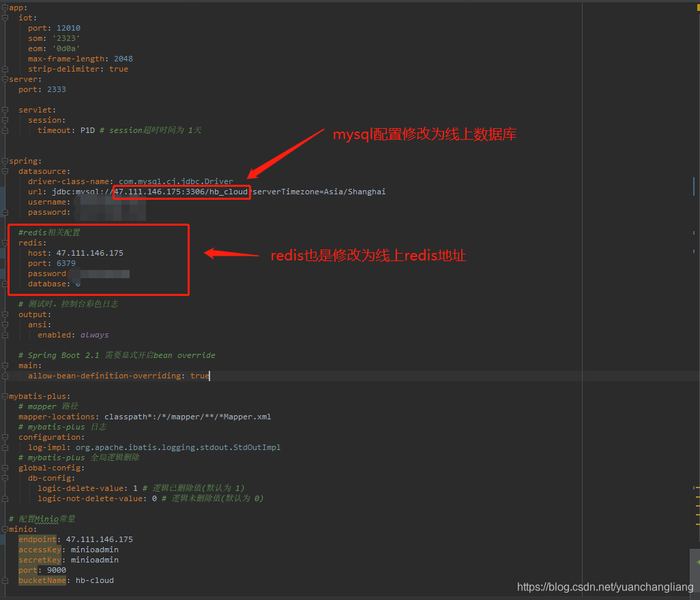Click minio endpoint value 47.111.146.175

[x=99, y=539]
